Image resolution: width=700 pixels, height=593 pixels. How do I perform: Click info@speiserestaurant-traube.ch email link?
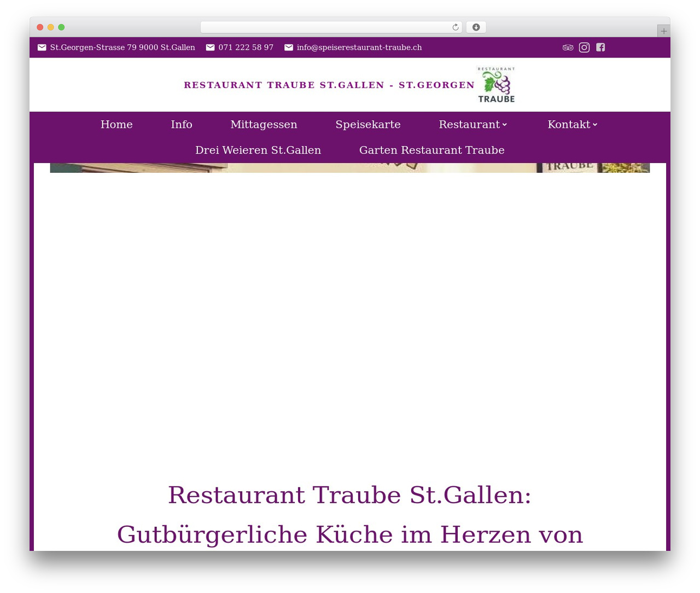tap(359, 48)
